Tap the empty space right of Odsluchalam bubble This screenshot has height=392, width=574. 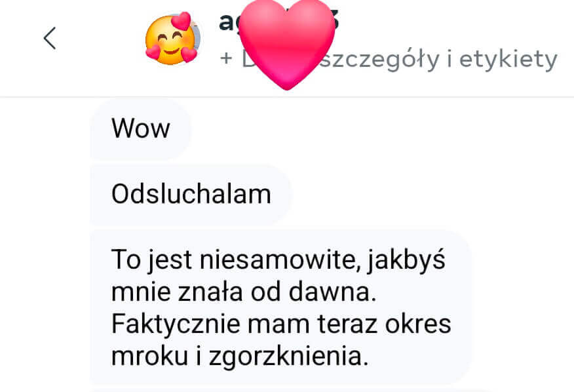pos(432,194)
